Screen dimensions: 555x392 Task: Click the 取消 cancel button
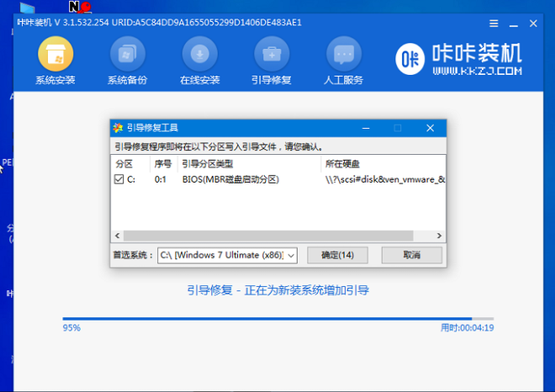point(411,254)
